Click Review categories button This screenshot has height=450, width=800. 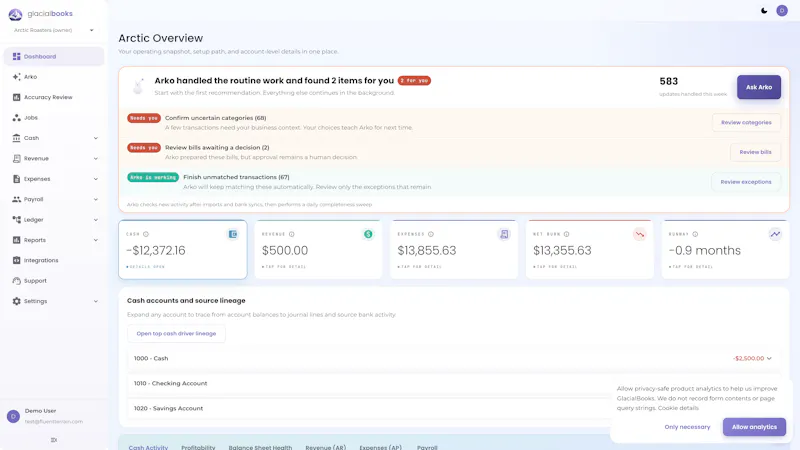(746, 122)
